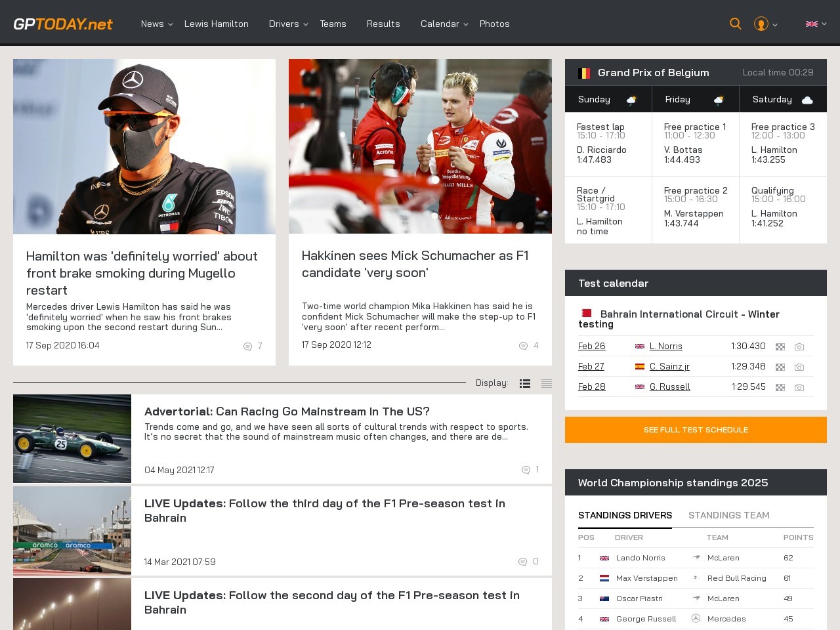840x630 pixels.
Task: Open green vintage race car thumbnail
Action: (x=72, y=438)
